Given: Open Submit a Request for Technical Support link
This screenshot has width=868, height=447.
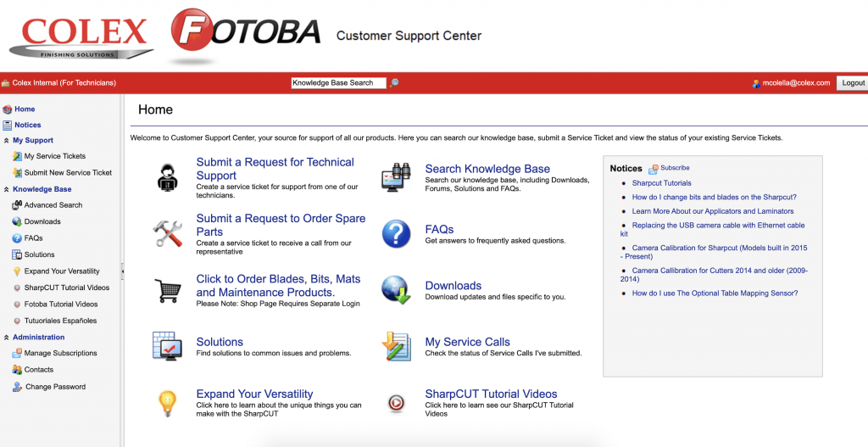Looking at the screenshot, I should click(275, 169).
